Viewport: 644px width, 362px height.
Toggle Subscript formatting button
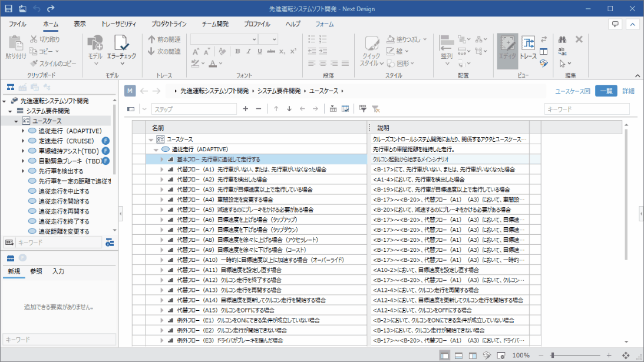point(282,51)
